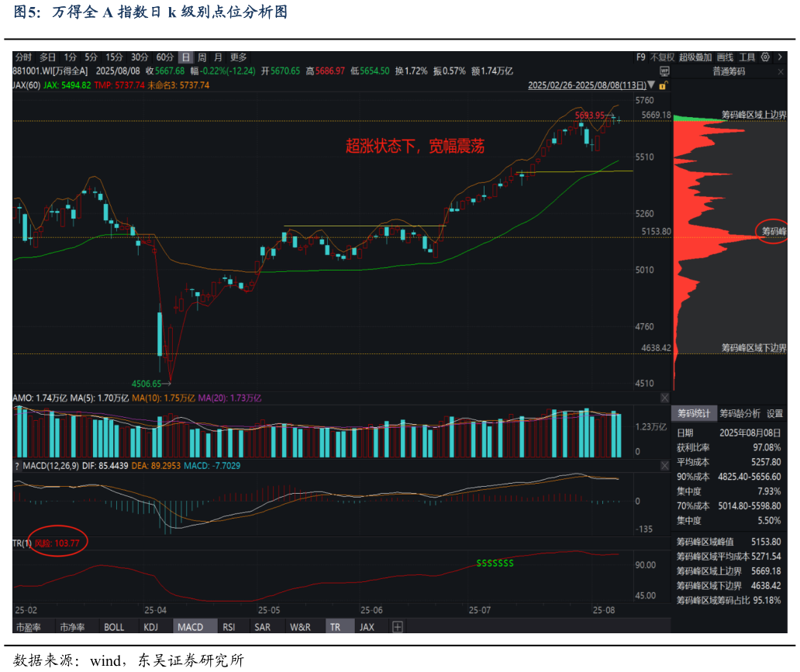Click the WP monitor icon above chip panel
The height and width of the screenshot is (672, 800).
(x=665, y=71)
